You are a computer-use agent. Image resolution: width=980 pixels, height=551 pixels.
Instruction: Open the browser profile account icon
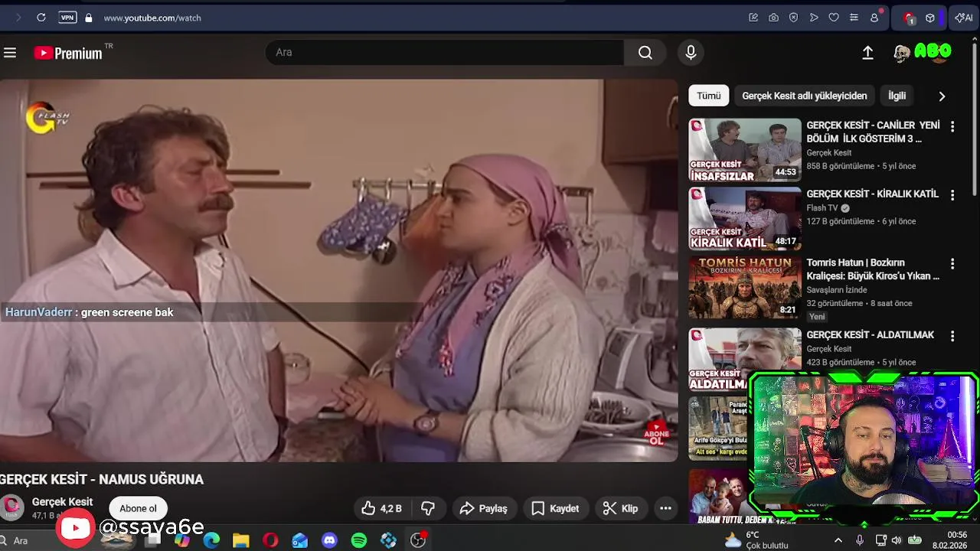tap(874, 18)
